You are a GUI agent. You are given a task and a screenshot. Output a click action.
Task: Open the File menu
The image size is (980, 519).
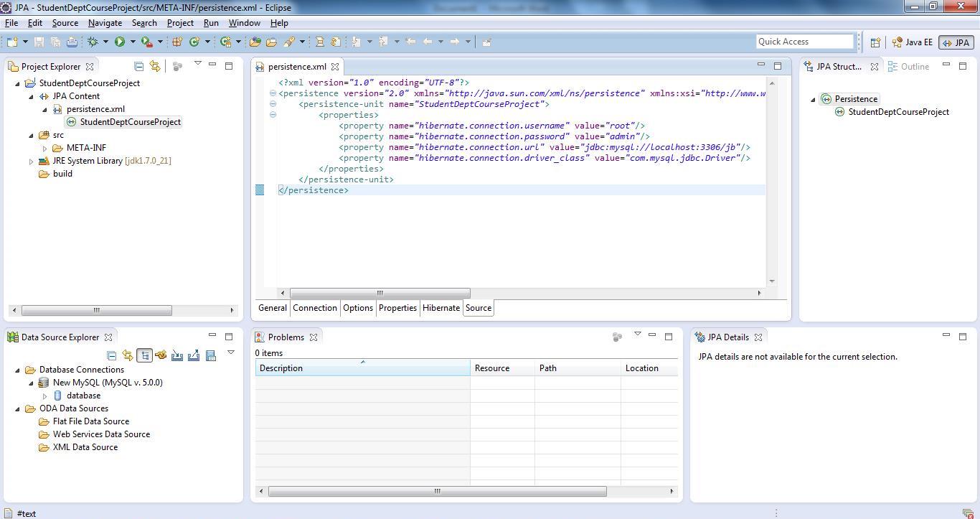[x=11, y=23]
